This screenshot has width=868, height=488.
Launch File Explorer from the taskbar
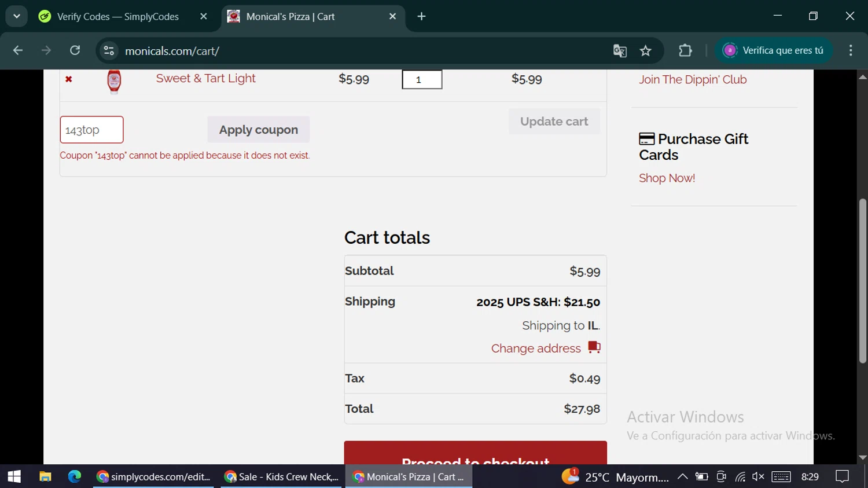tap(45, 476)
